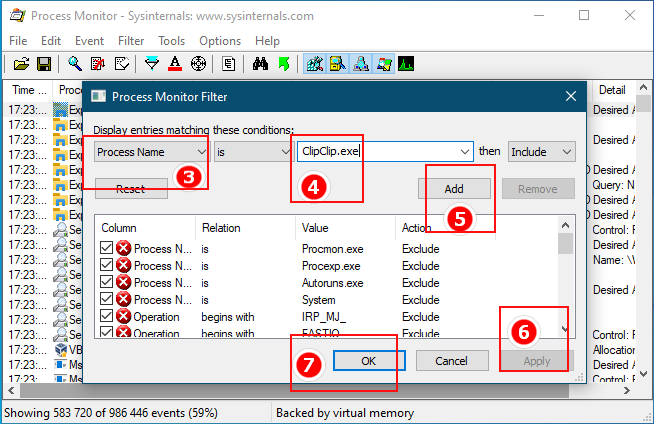Viewport: 654px width, 424px height.
Task: Confirm filter with OK button
Action: tap(369, 361)
